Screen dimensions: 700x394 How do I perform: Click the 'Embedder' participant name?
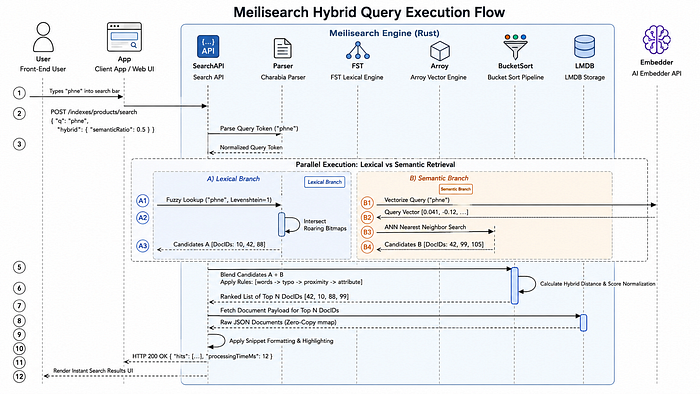pos(656,62)
